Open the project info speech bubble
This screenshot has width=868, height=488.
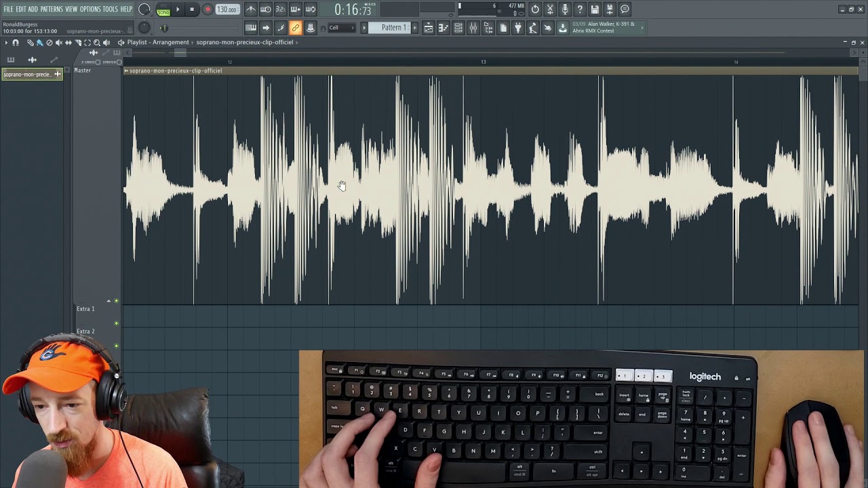point(625,9)
